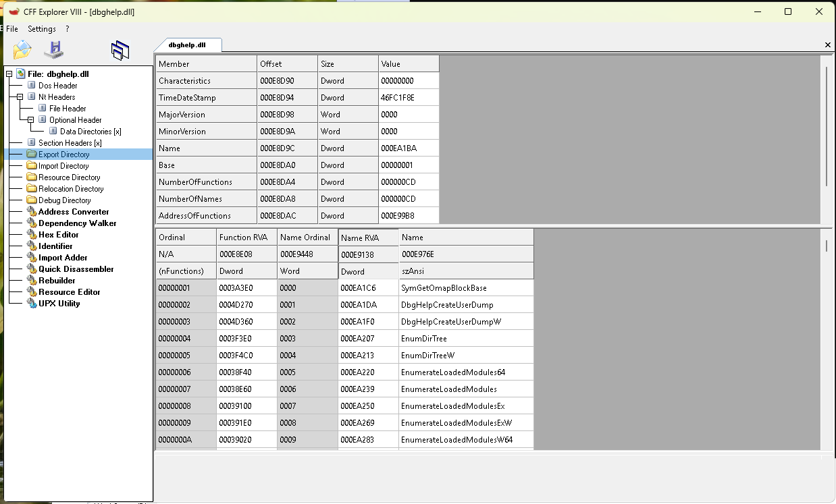Click the Open File toolbar icon
The width and height of the screenshot is (836, 504).
22,50
